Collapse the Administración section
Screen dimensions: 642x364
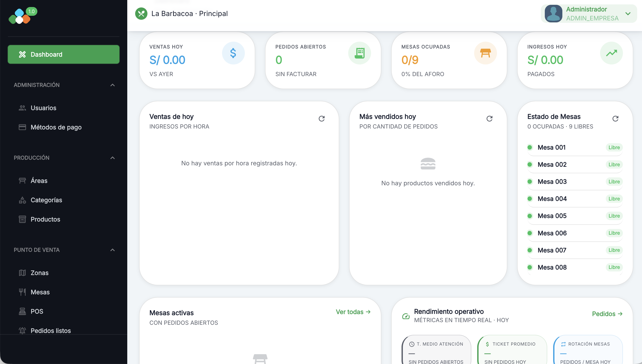coord(113,85)
